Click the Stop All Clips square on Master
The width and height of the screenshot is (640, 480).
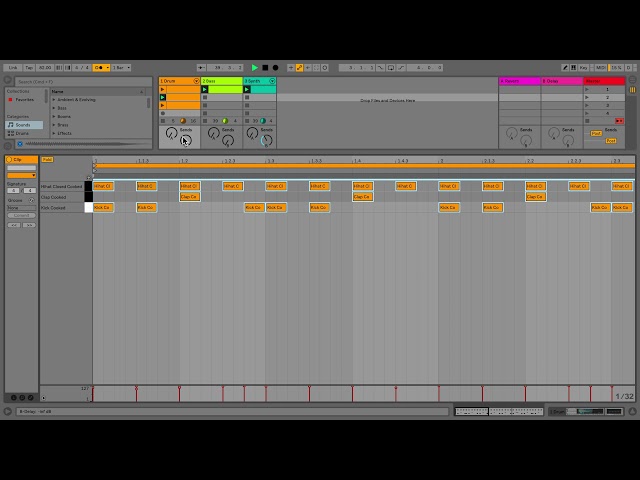587,121
